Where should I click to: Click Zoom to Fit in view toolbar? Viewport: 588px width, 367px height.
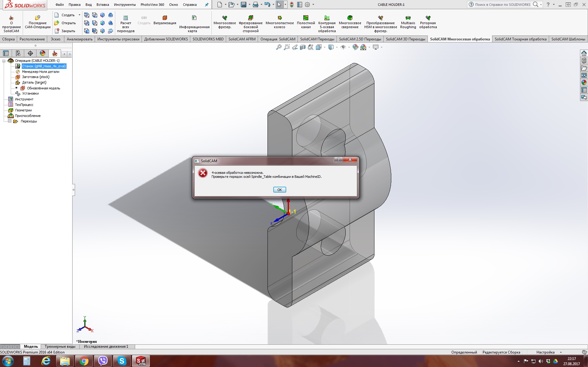tap(279, 47)
